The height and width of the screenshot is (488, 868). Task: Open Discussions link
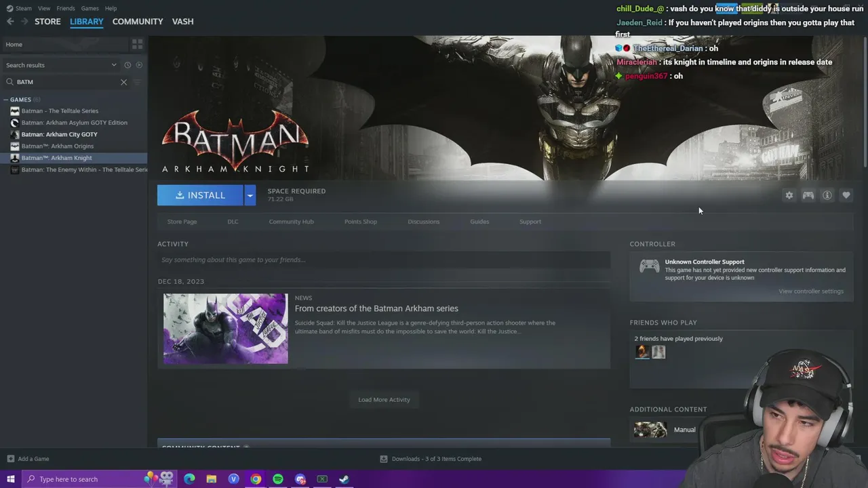pos(424,222)
